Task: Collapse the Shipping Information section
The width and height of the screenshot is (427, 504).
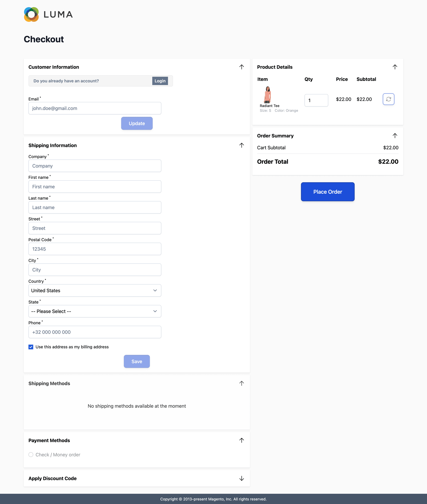Action: pyautogui.click(x=241, y=145)
